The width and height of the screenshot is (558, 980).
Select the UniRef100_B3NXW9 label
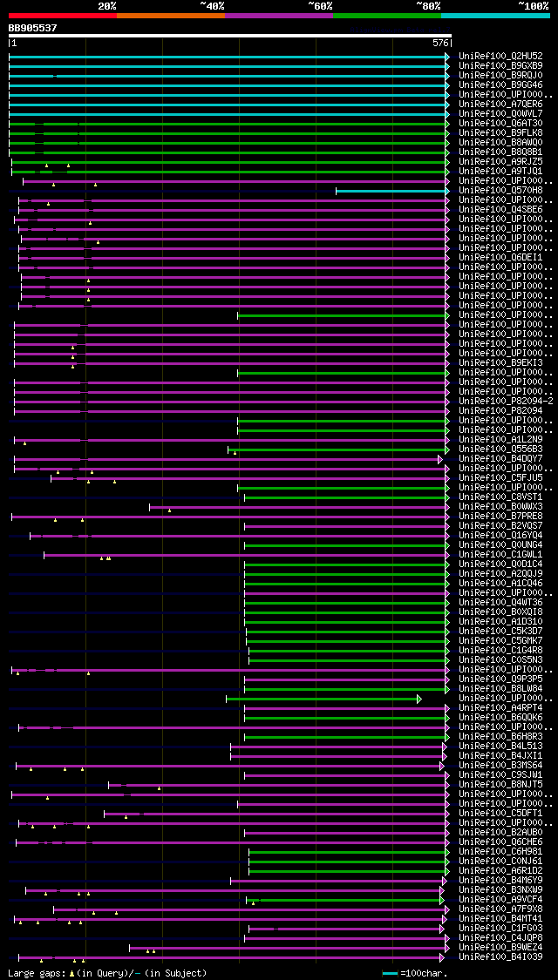pos(500,890)
